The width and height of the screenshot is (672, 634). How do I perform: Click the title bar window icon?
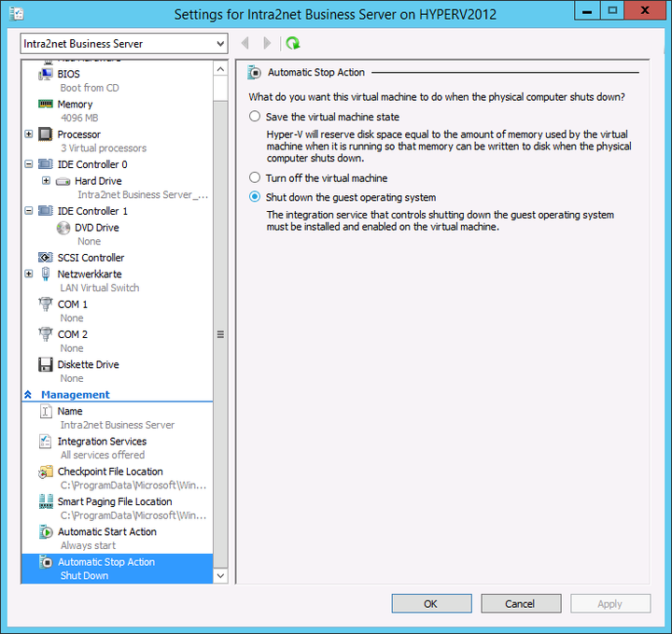tap(16, 14)
